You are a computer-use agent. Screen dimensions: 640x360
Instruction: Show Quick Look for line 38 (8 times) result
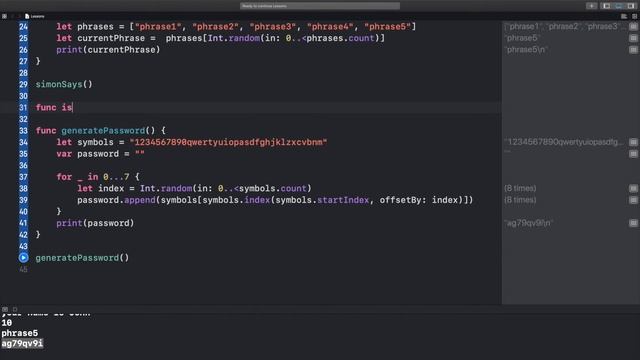(x=633, y=188)
